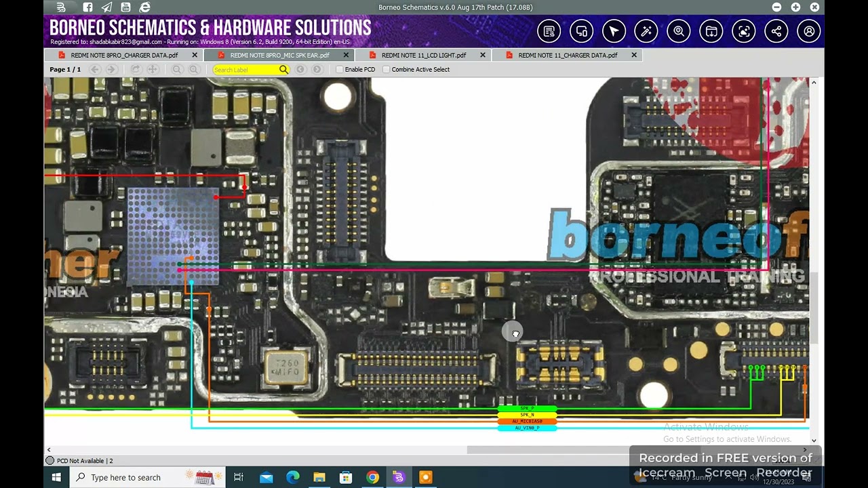Close the REDMI NOTE 11_LCD LIGHT tab
868x488 pixels.
483,55
